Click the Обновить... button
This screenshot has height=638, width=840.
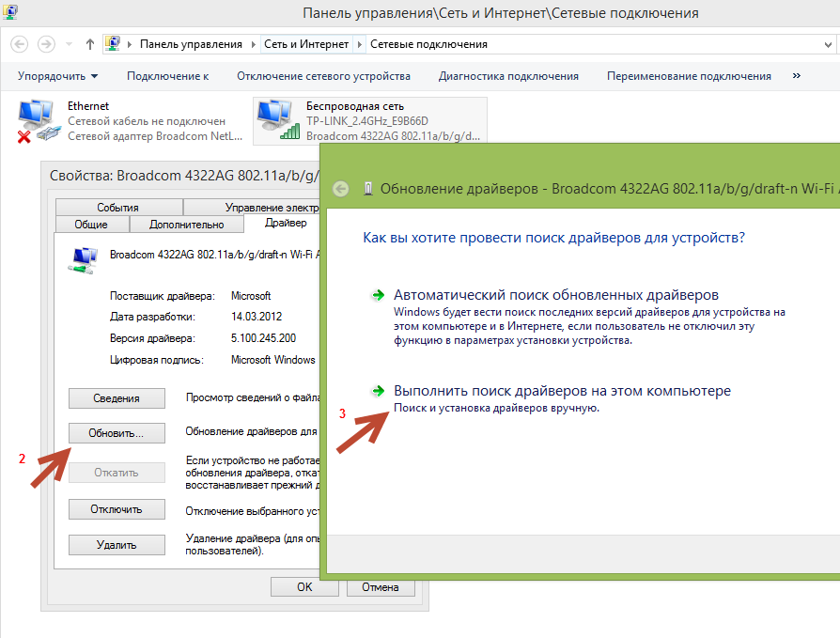click(117, 433)
